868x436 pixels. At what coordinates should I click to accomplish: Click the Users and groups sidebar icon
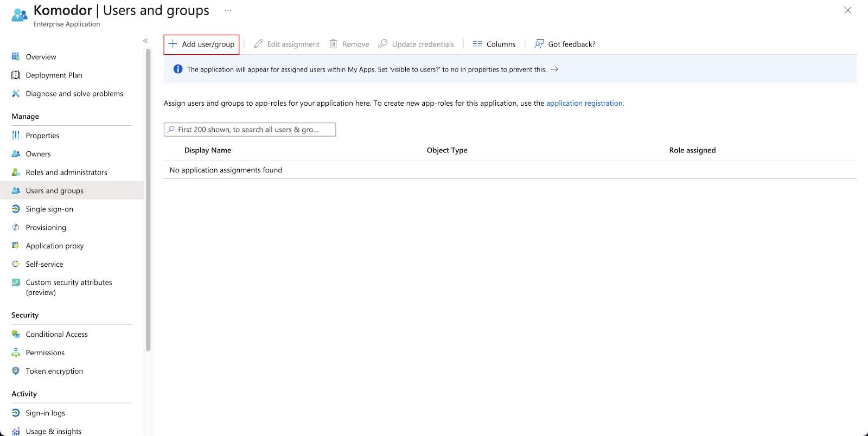pyautogui.click(x=16, y=190)
